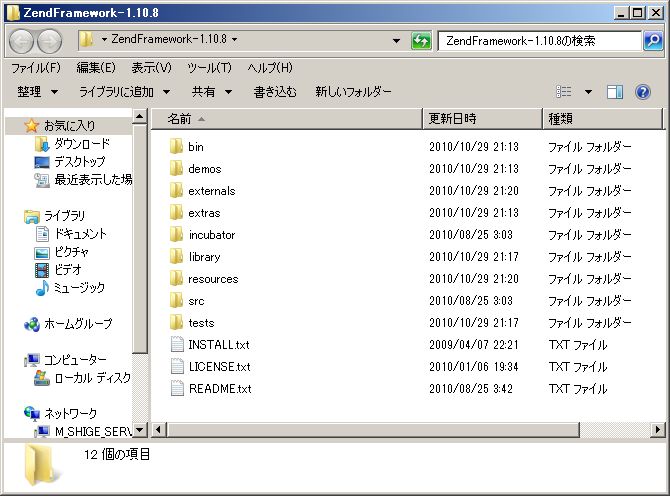
Task: Sort by the 種類 column header
Action: [x=603, y=119]
